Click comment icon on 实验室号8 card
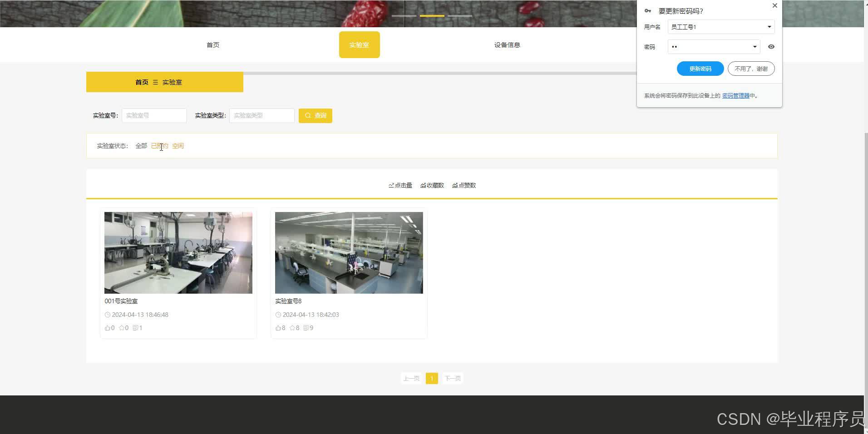868x434 pixels. [306, 328]
